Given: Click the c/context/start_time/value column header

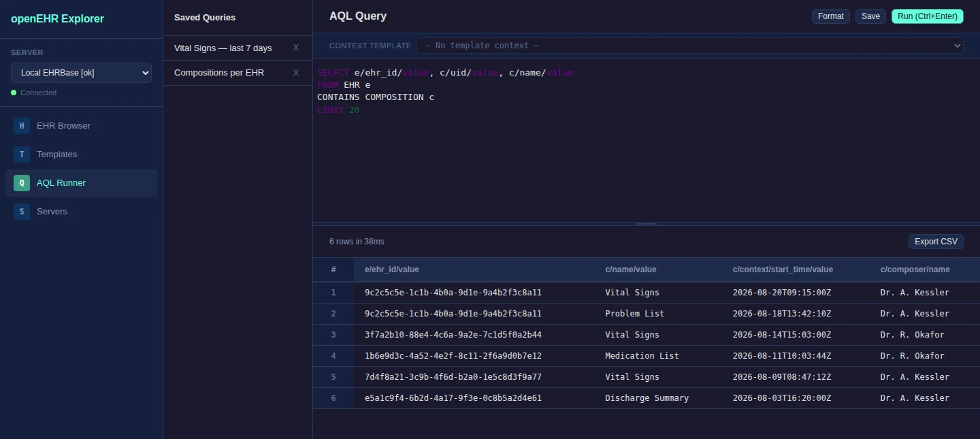Looking at the screenshot, I should point(795,270).
